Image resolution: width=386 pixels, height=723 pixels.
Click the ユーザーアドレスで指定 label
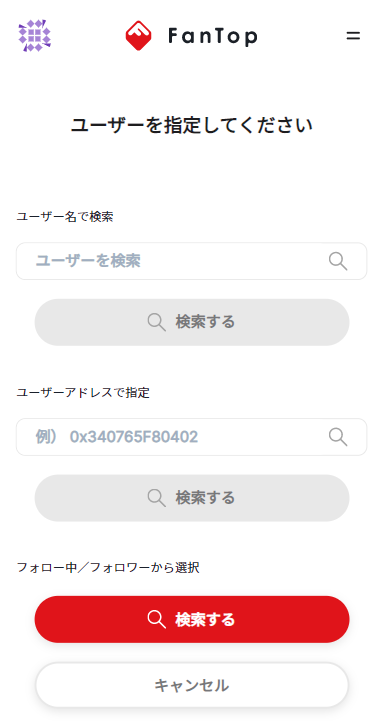(83, 393)
